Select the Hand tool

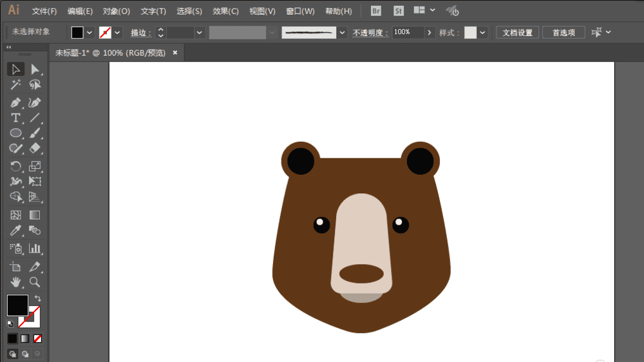[15, 282]
